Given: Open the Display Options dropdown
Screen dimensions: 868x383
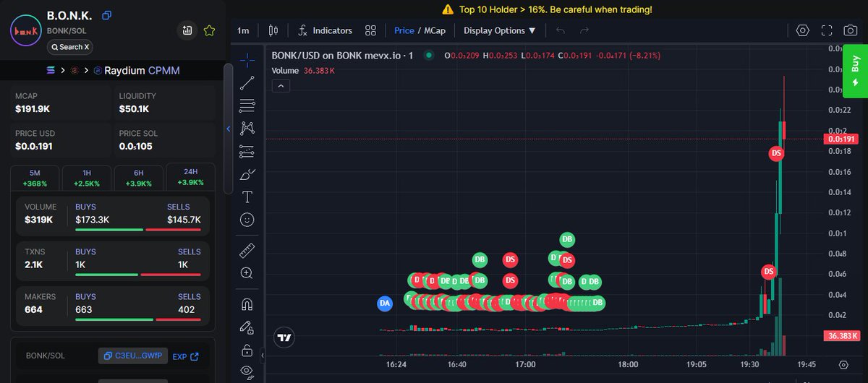Looking at the screenshot, I should (499, 30).
